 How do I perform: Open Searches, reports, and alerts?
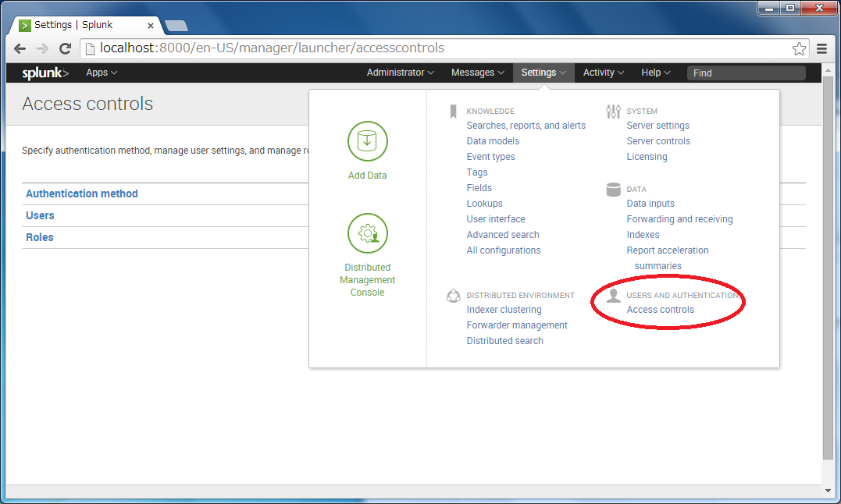tap(526, 126)
